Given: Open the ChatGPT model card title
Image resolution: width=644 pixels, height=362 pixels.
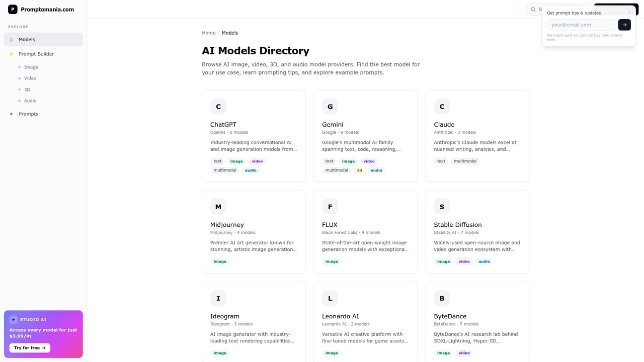Looking at the screenshot, I should coord(223,125).
